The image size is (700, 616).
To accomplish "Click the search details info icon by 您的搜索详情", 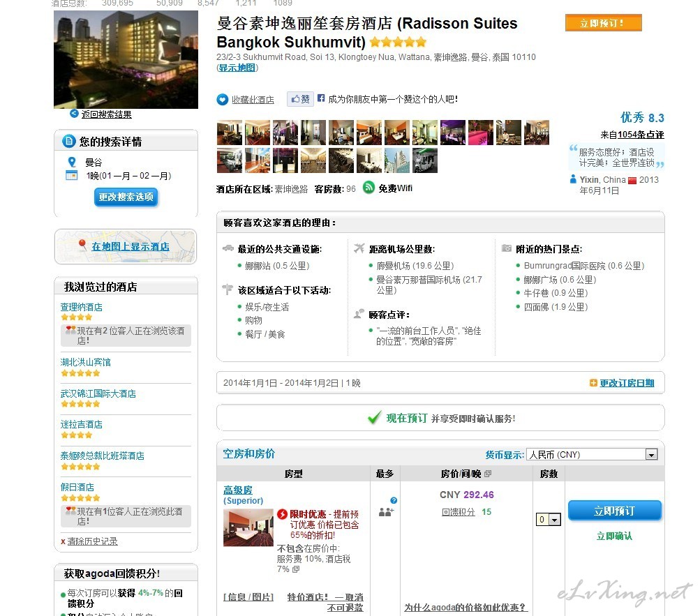I will point(68,142).
